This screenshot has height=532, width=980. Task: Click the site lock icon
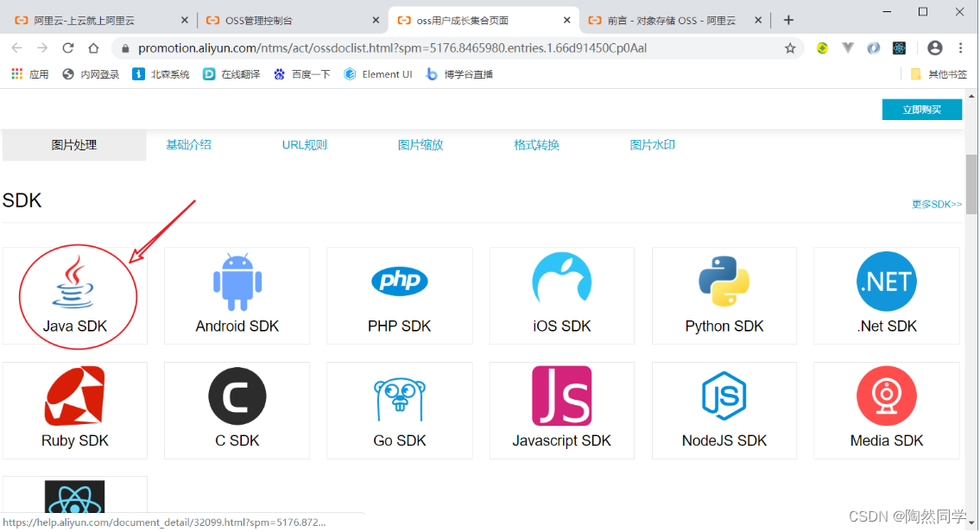click(125, 48)
